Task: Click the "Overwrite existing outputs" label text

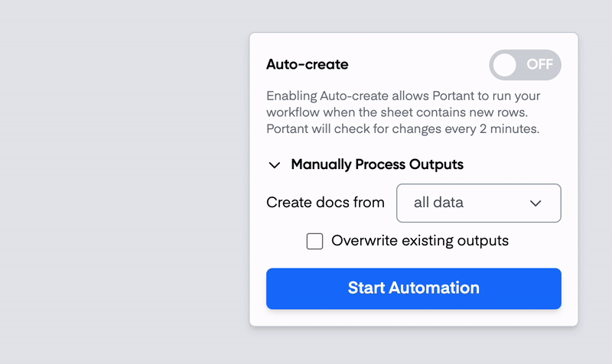Action: (x=420, y=241)
